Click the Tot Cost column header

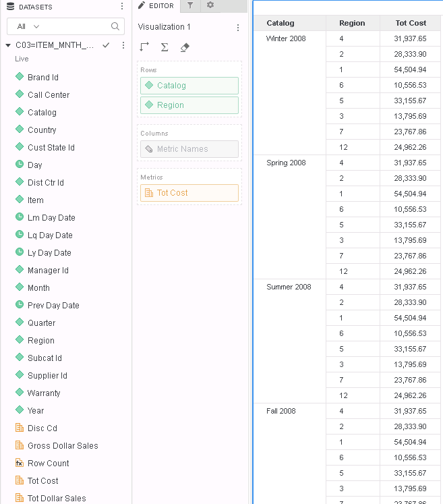click(411, 23)
